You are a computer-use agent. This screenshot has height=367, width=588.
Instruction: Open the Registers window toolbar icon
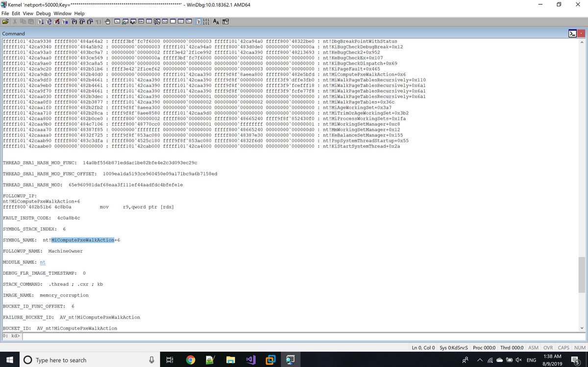pyautogui.click(x=141, y=22)
